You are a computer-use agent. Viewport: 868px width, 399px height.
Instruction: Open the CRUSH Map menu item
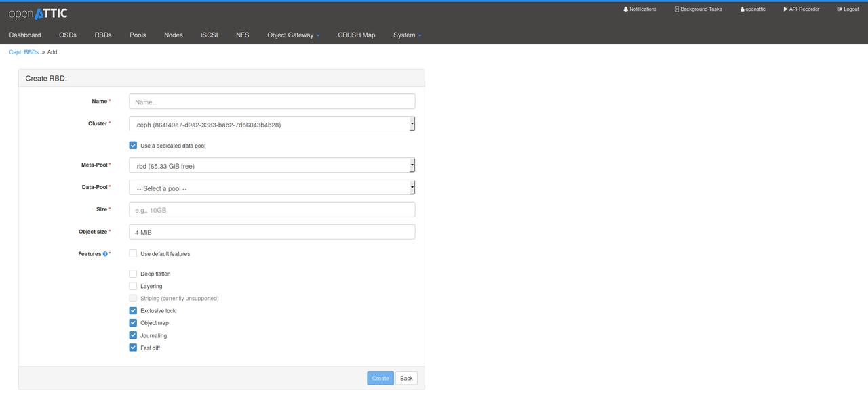coord(357,35)
